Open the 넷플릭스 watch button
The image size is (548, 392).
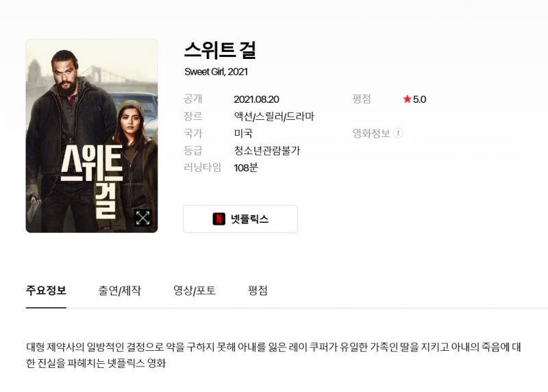240,219
